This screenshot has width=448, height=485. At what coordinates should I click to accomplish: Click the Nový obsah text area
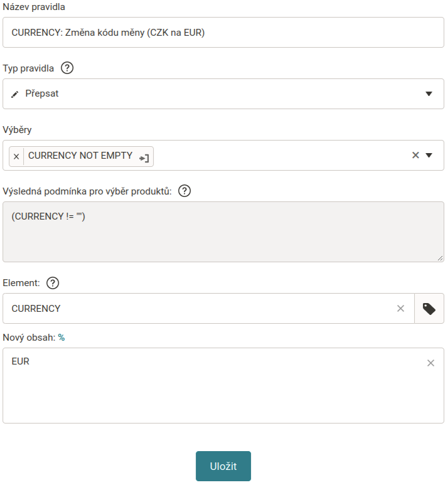(x=213, y=389)
